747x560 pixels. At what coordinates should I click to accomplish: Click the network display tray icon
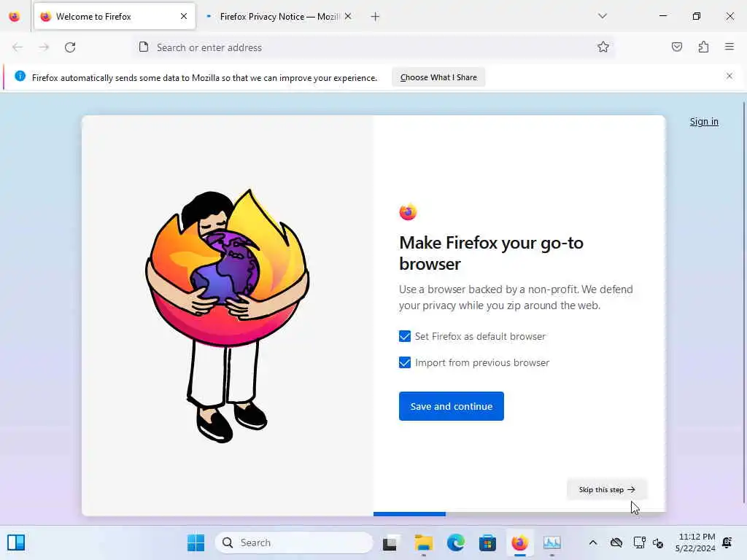(639, 542)
